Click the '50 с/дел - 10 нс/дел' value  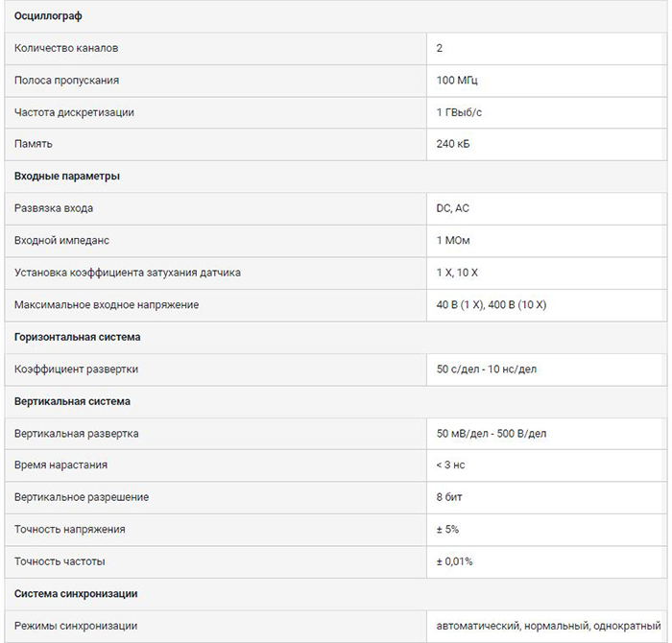[485, 369]
